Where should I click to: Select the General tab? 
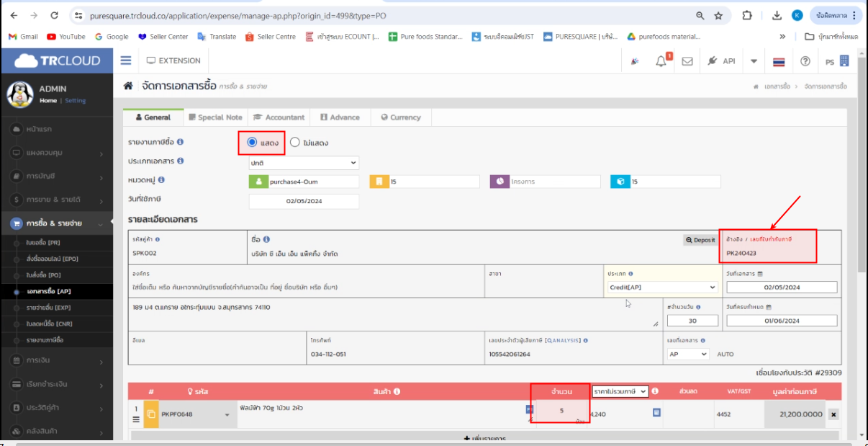click(x=153, y=117)
